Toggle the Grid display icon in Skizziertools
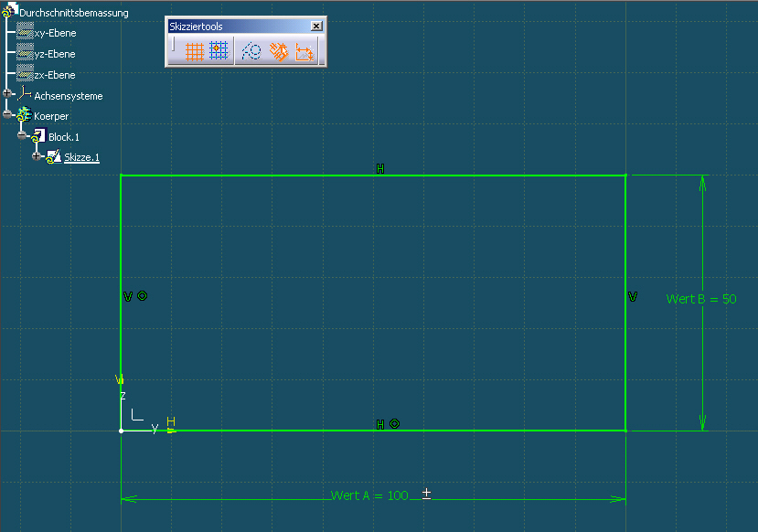 point(195,51)
